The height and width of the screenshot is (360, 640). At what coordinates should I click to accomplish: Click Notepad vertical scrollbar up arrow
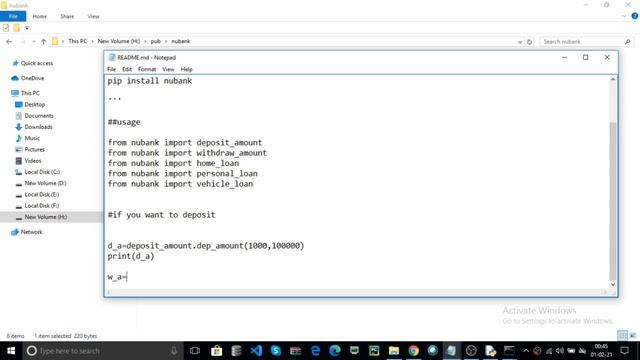[x=613, y=79]
